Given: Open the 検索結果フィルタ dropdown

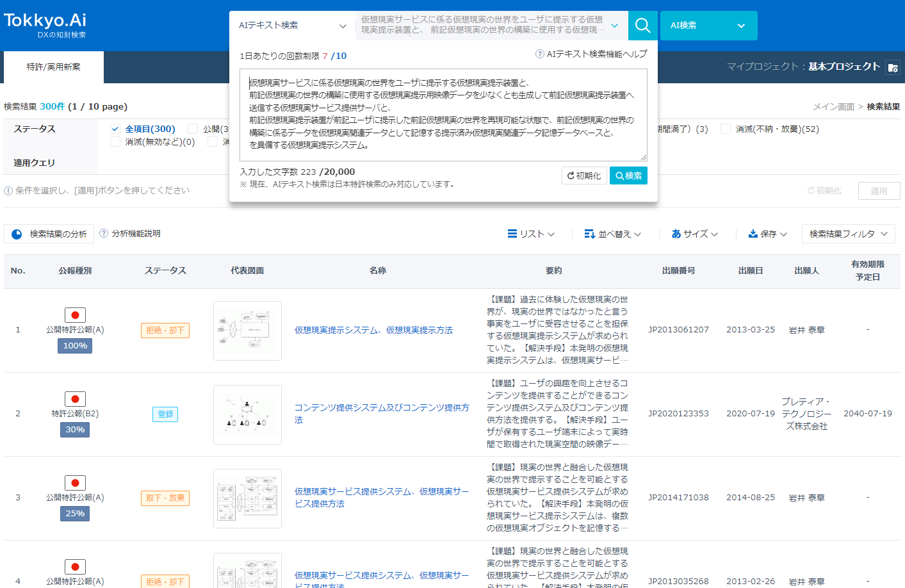Looking at the screenshot, I should point(848,234).
